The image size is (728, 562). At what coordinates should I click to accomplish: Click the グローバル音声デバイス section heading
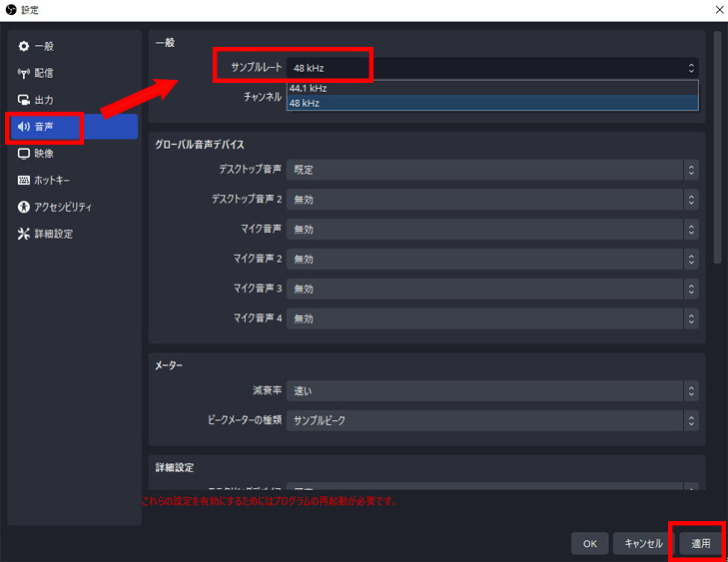[x=200, y=145]
